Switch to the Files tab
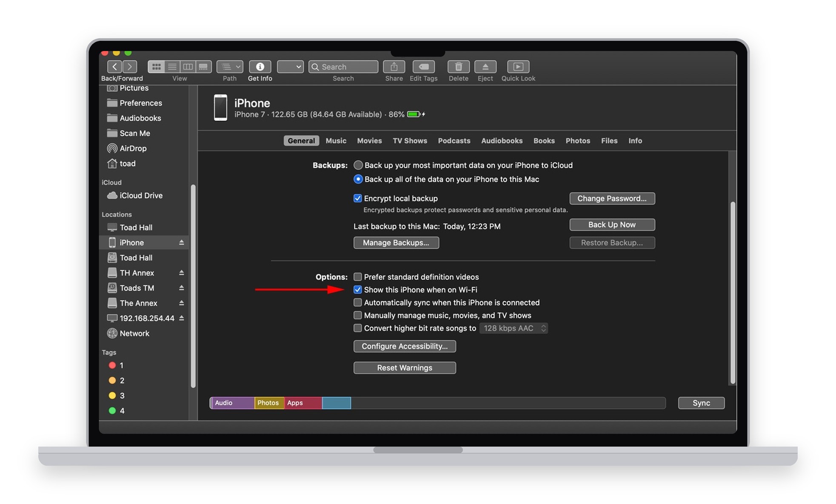Image resolution: width=836 pixels, height=504 pixels. point(609,141)
